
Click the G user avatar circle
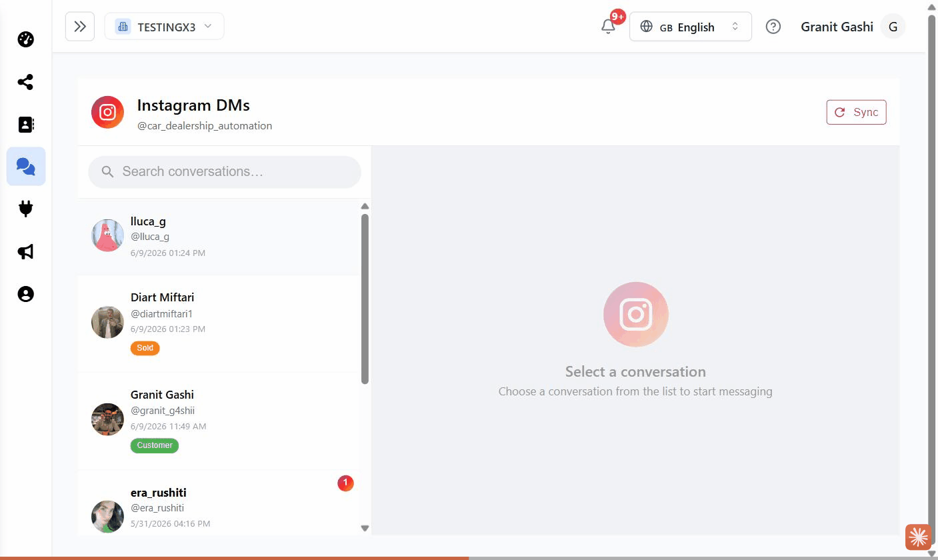point(893,27)
